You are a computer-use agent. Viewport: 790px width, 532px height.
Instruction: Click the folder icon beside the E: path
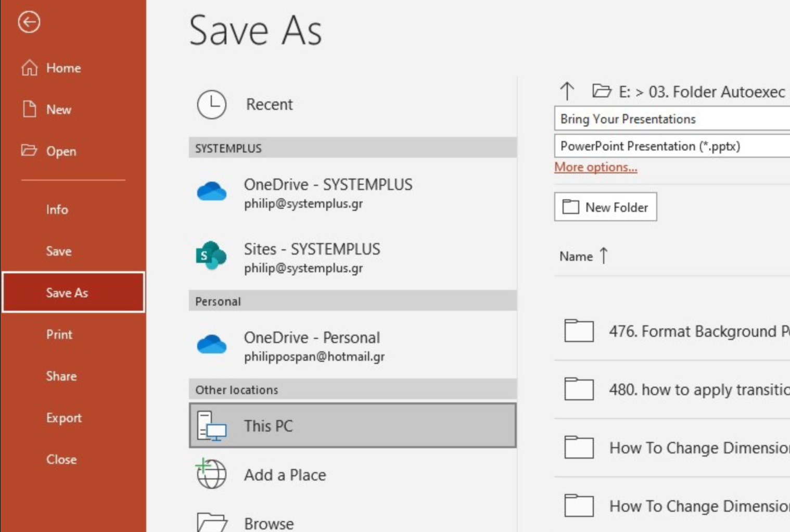pos(602,91)
